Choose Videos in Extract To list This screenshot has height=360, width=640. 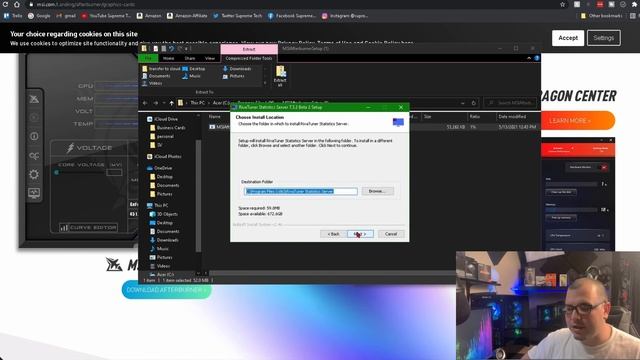(152, 83)
